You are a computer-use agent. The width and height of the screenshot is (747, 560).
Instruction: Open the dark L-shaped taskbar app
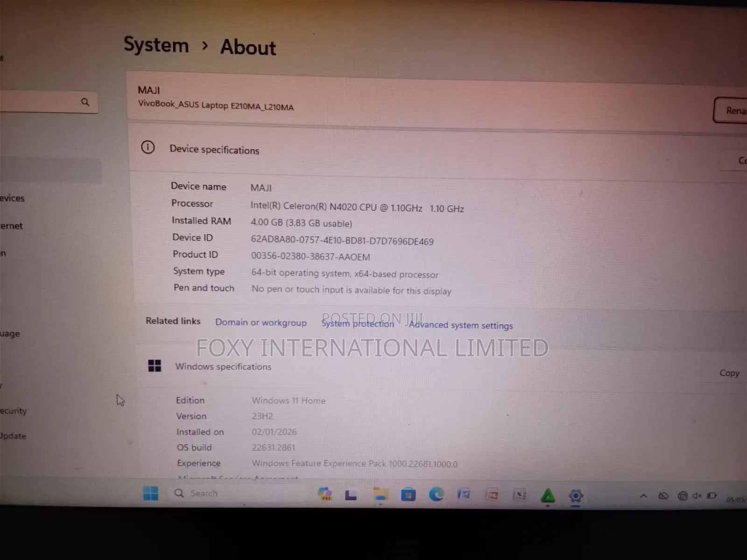coord(351,494)
